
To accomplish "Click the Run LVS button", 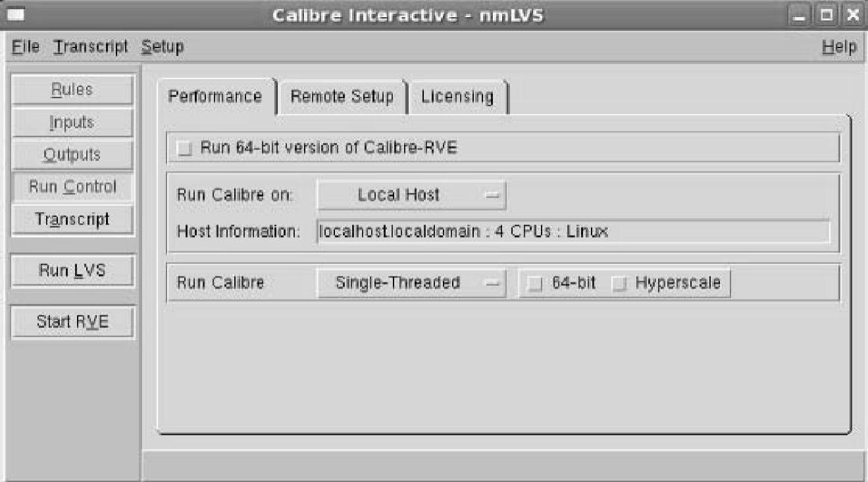I will pos(72,270).
